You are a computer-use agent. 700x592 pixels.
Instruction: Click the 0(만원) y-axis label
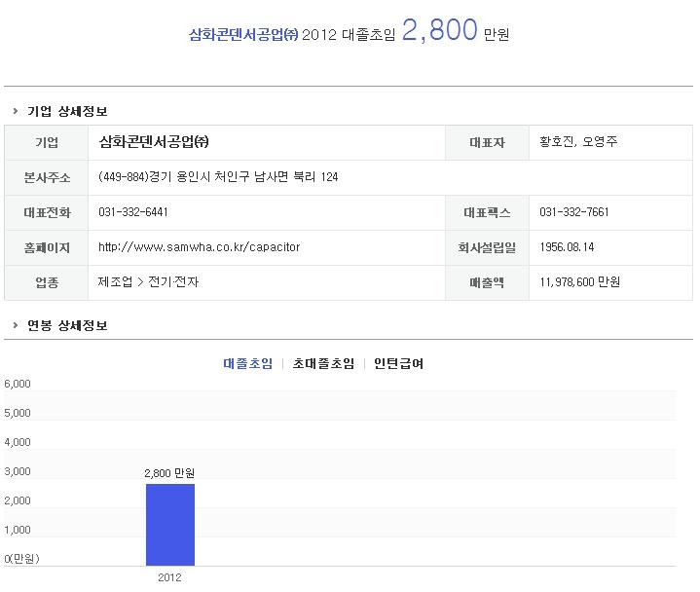(21, 559)
